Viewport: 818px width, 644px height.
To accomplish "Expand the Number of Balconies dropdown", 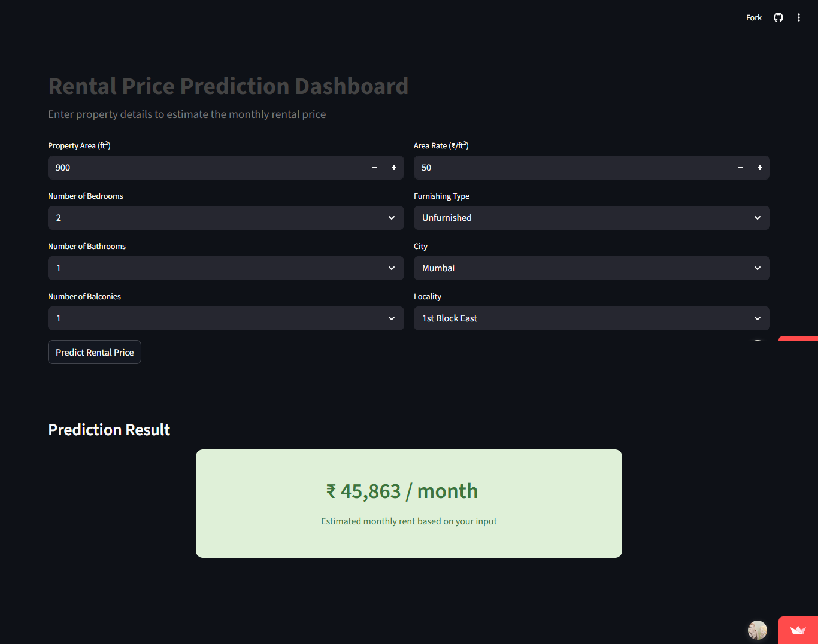I will coord(226,318).
